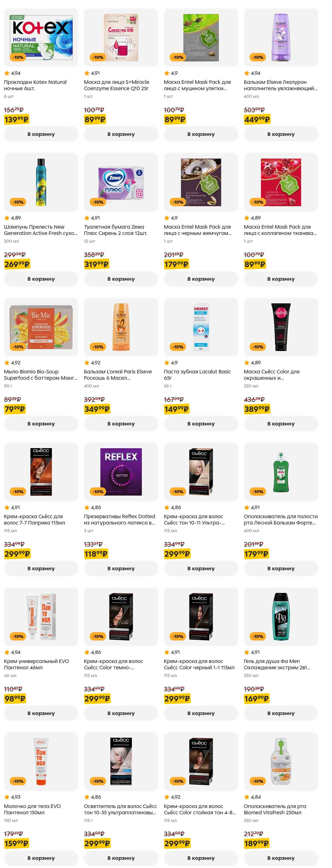The image size is (332, 868).
Task: Click the star icon for EVO Пантенол cream
Action: pyautogui.click(x=7, y=652)
